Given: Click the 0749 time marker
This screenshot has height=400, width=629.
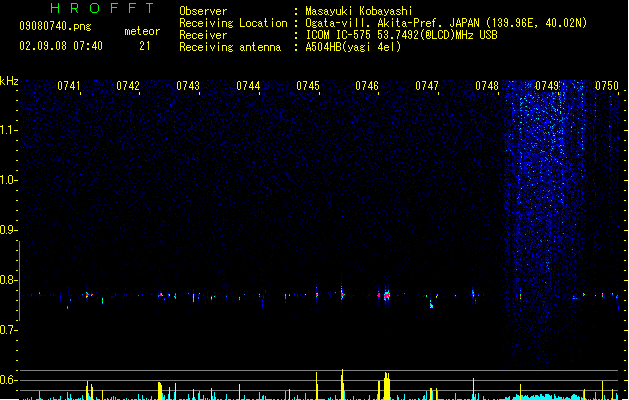Looking at the screenshot, I should tap(547, 86).
